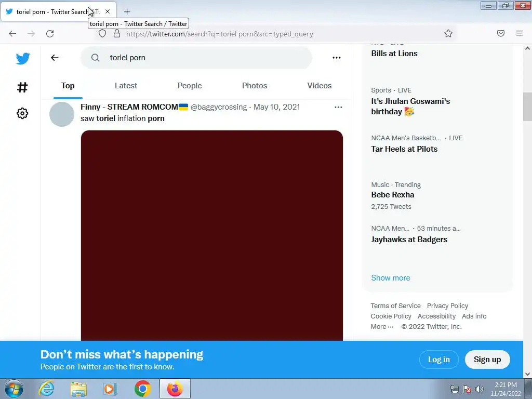Open the Finny - STREAM ROMCOM display name
Image resolution: width=532 pixels, height=399 pixels.
135,107
